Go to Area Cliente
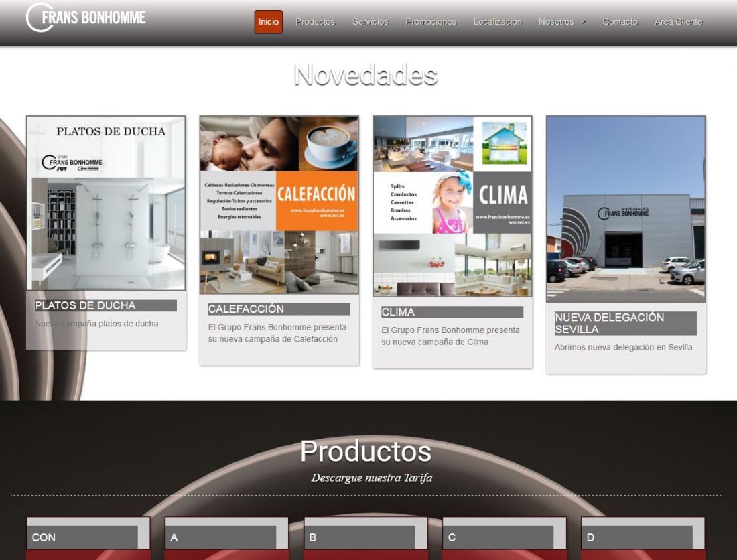This screenshot has height=560, width=737. click(x=678, y=22)
